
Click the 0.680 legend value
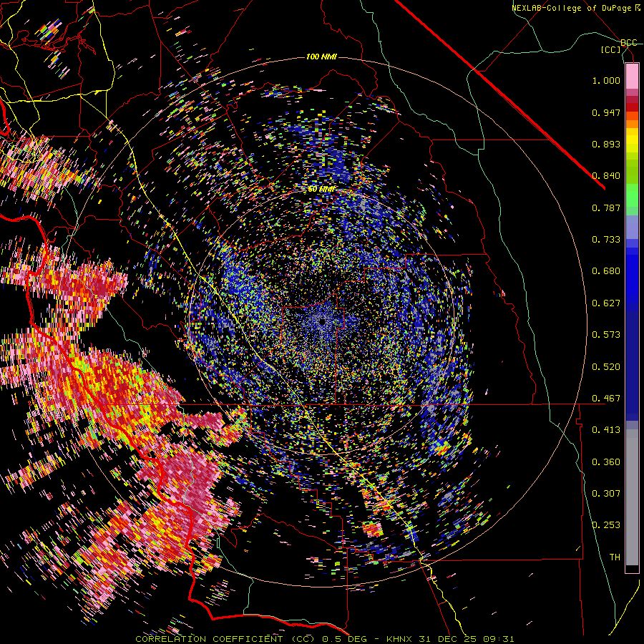coord(606,271)
